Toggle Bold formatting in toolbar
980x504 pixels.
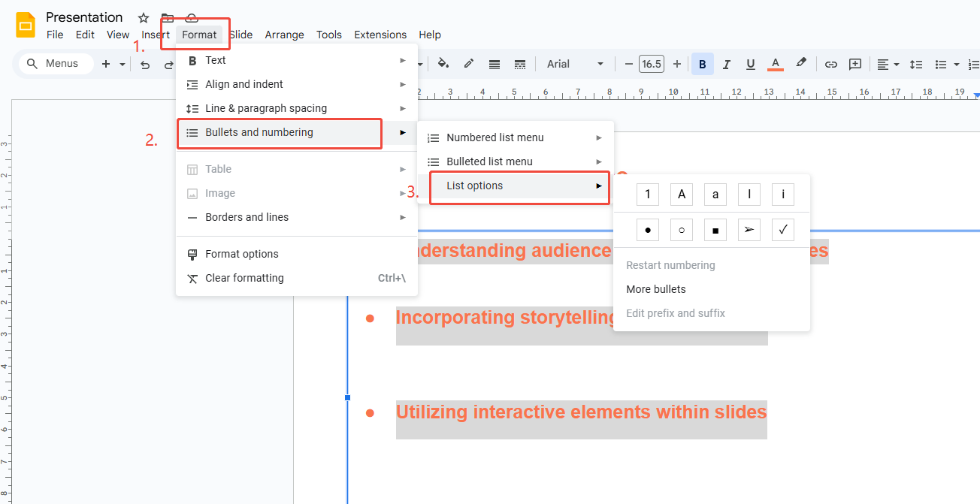(702, 65)
